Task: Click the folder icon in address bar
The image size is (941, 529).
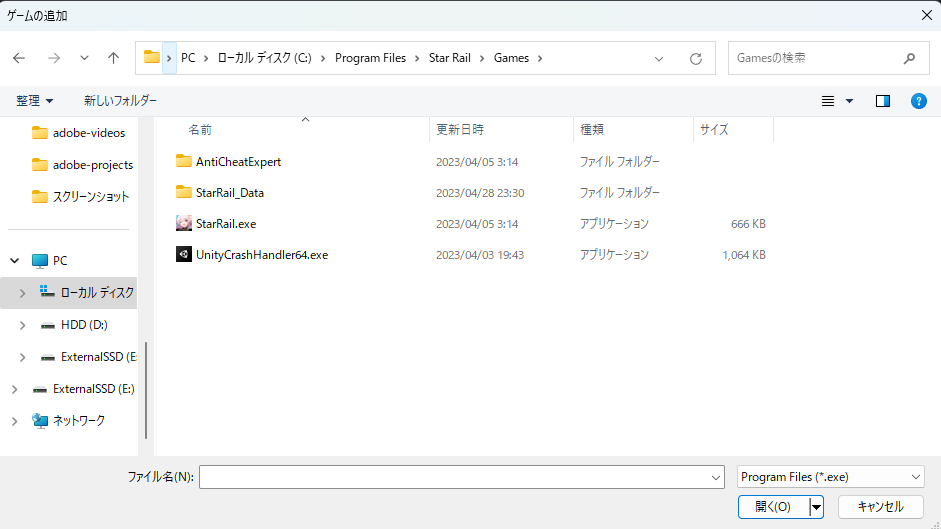Action: (152, 58)
